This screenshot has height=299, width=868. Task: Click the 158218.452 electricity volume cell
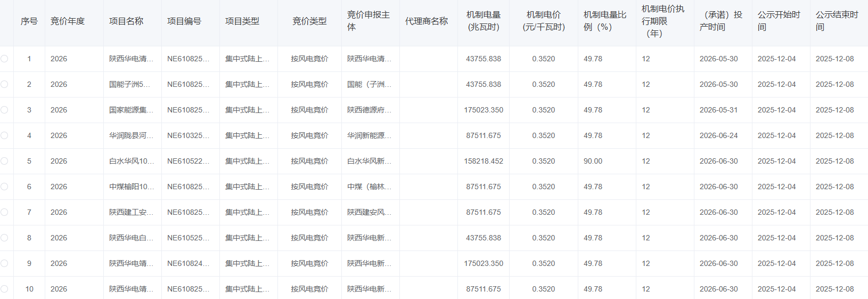[x=484, y=161]
